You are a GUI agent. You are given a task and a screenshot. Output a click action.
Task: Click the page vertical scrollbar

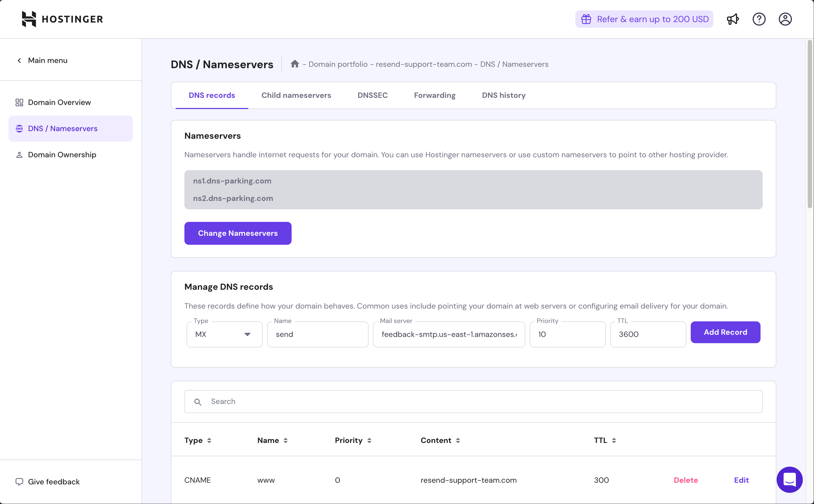(x=810, y=124)
